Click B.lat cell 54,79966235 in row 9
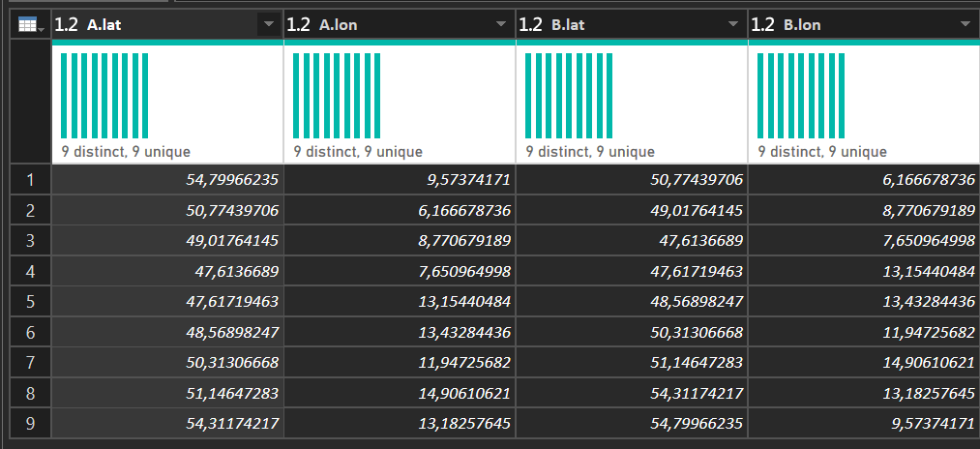980x449 pixels. point(632,424)
